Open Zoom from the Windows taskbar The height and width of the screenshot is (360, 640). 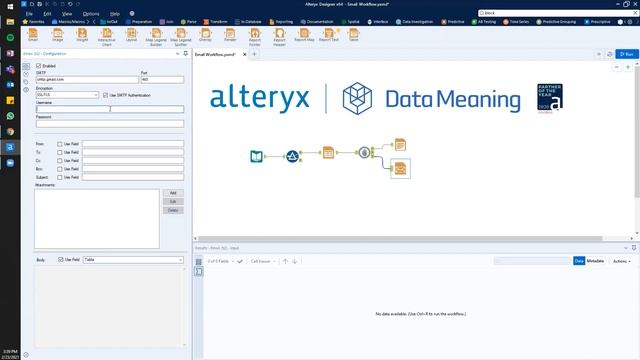point(10,163)
